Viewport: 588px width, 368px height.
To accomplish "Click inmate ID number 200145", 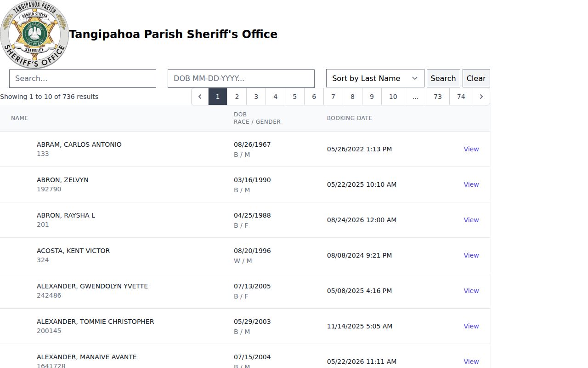I will (x=49, y=331).
